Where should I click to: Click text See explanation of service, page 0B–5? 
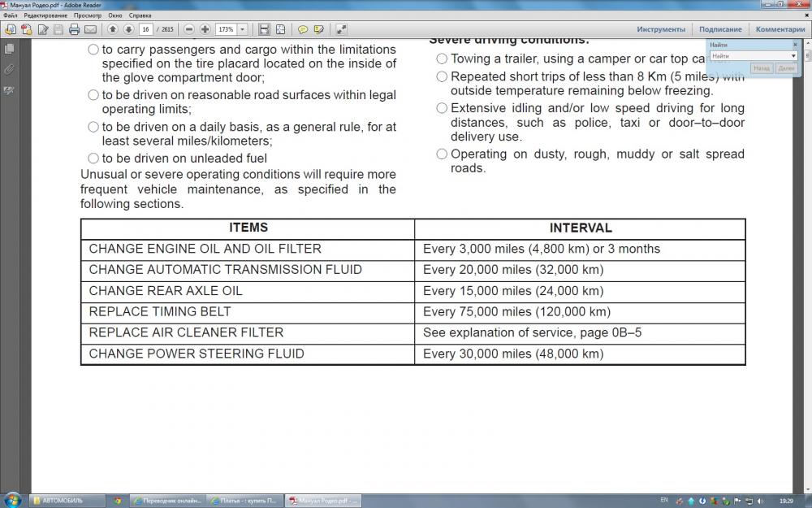[x=533, y=332]
